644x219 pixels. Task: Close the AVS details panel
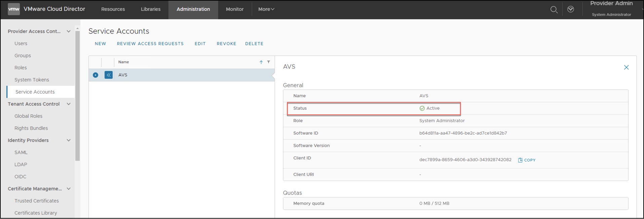626,67
